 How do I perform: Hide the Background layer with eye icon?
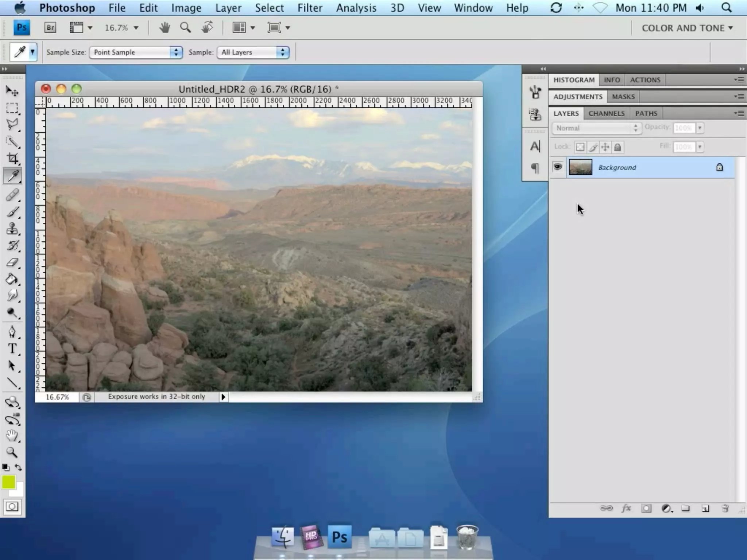click(x=557, y=167)
